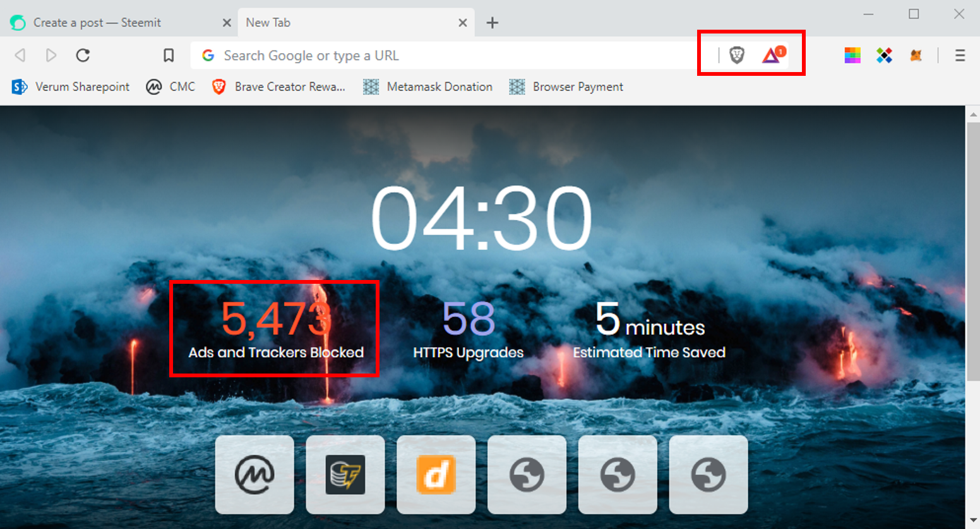980x529 pixels.
Task: Open the Brave Shields lion icon
Action: click(736, 56)
